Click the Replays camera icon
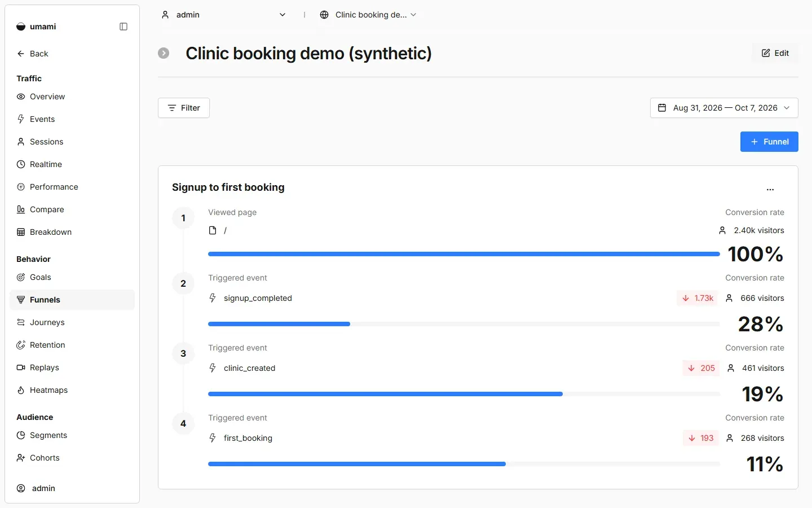The height and width of the screenshot is (508, 812). 21,367
